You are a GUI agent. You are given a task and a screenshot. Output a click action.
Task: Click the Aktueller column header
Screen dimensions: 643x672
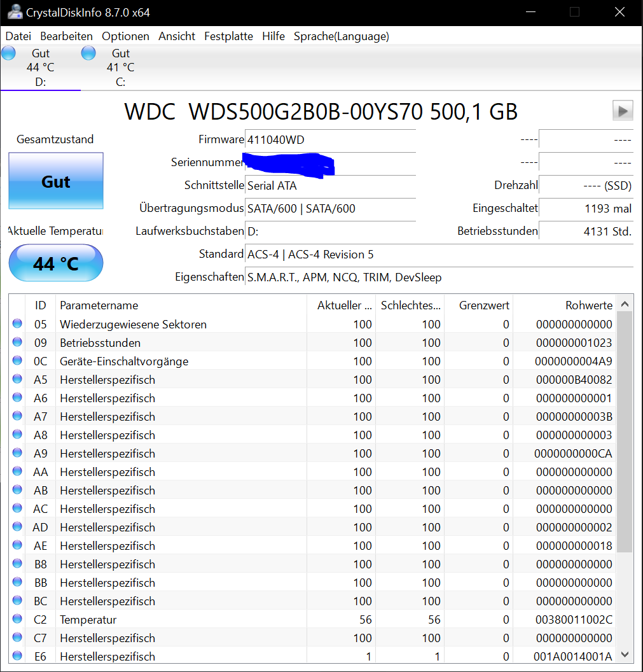point(341,305)
